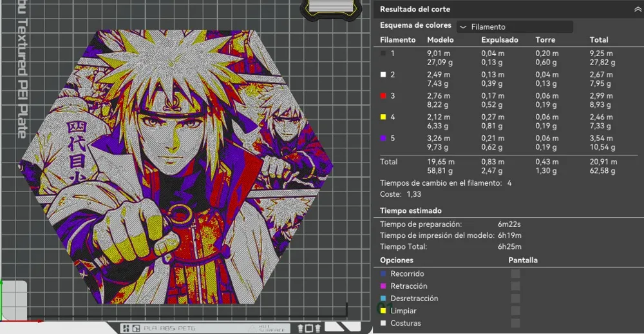Click the Coste 1,33 line
Viewport: 644px width, 334px height.
pyautogui.click(x=401, y=194)
